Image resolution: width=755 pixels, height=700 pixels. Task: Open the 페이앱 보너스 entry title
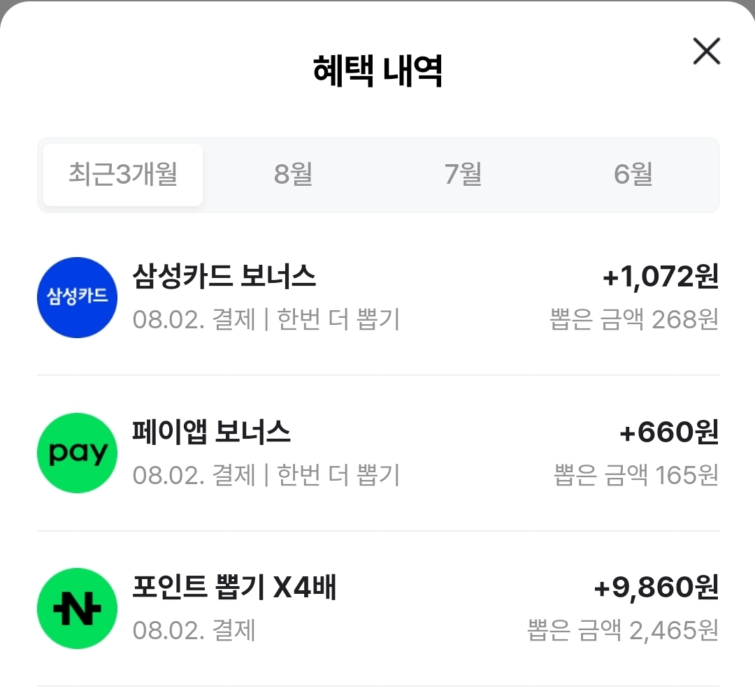coord(211,432)
